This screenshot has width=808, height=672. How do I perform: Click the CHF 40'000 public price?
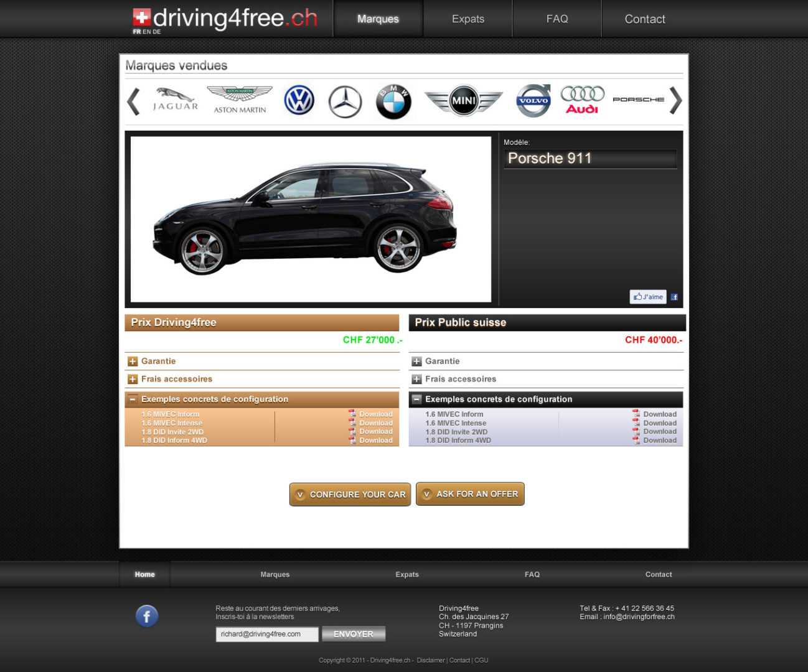tap(654, 340)
